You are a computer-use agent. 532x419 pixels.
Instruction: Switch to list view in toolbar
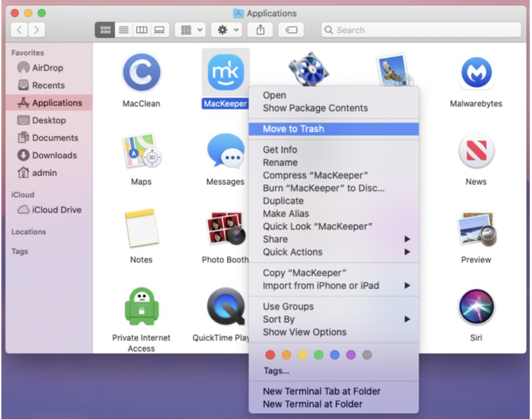coord(124,30)
